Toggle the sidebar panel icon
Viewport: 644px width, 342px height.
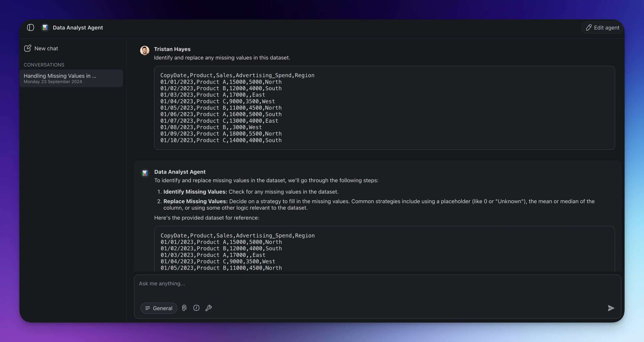(30, 27)
